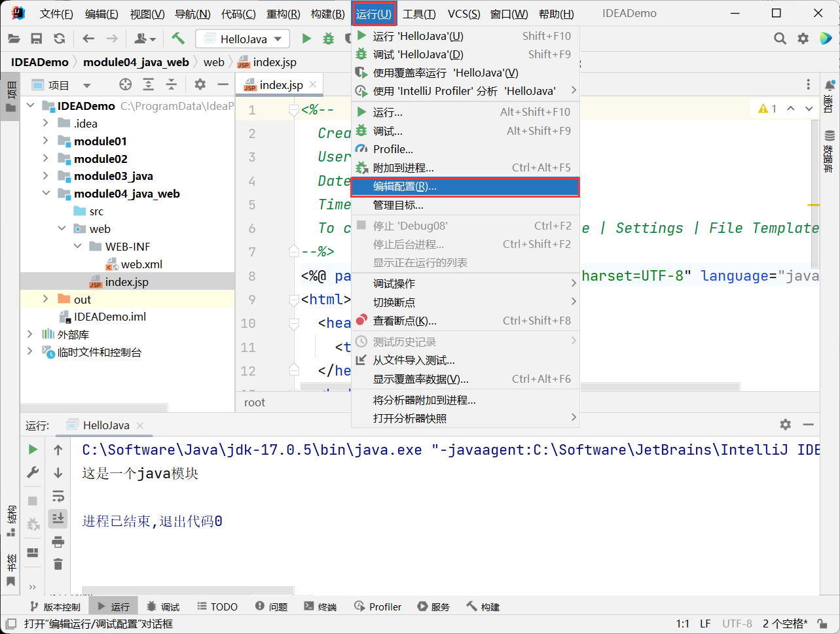This screenshot has width=840, height=634.
Task: Click UTF-8 encoding in status bar
Action: pyautogui.click(x=737, y=624)
